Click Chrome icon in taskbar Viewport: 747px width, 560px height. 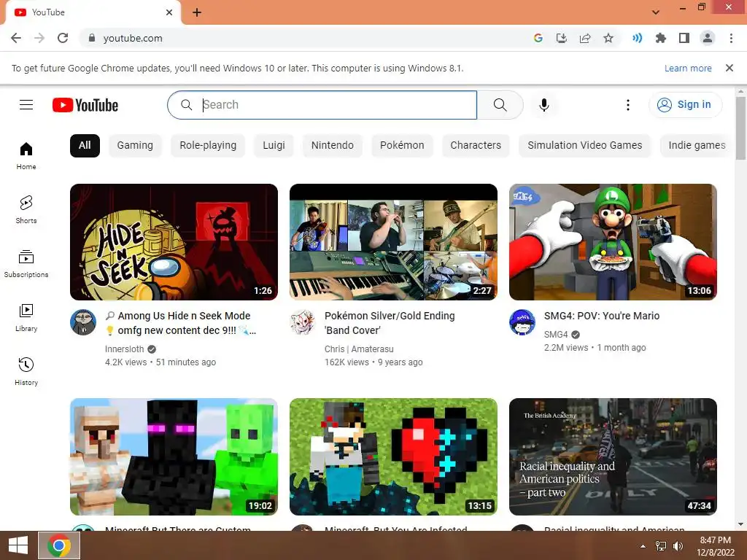[x=59, y=545]
